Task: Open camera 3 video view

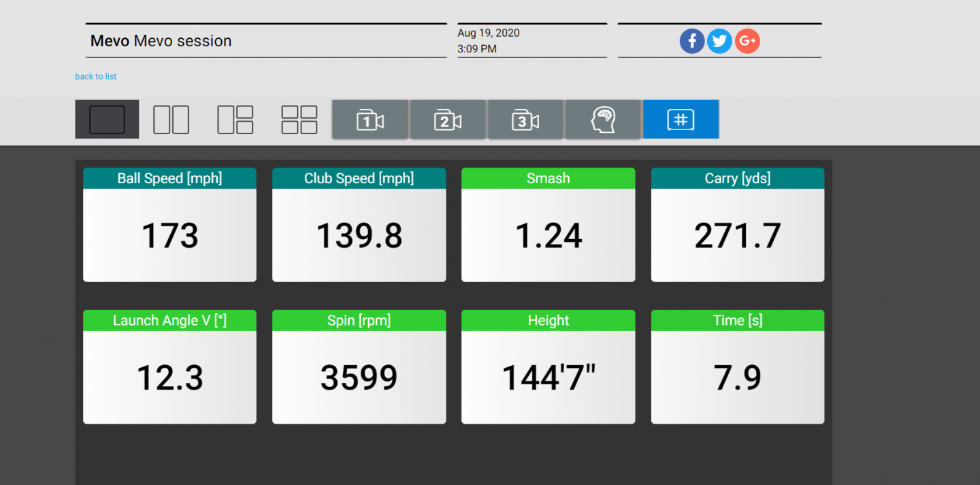Action: click(525, 120)
